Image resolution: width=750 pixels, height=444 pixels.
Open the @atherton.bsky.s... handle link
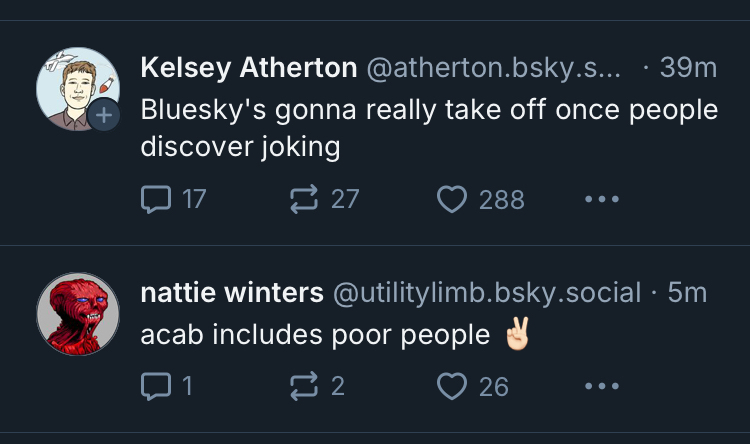coord(494,67)
